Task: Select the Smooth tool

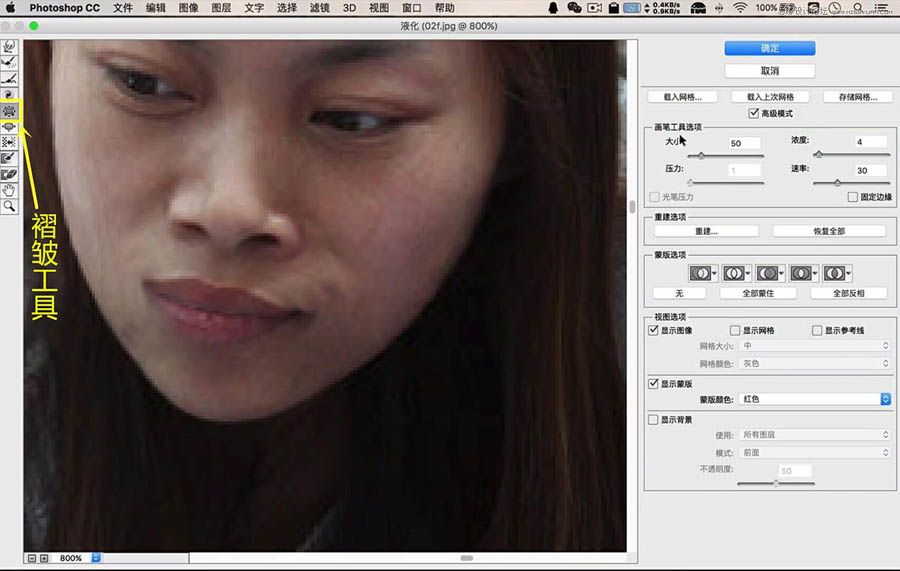Action: click(x=9, y=79)
